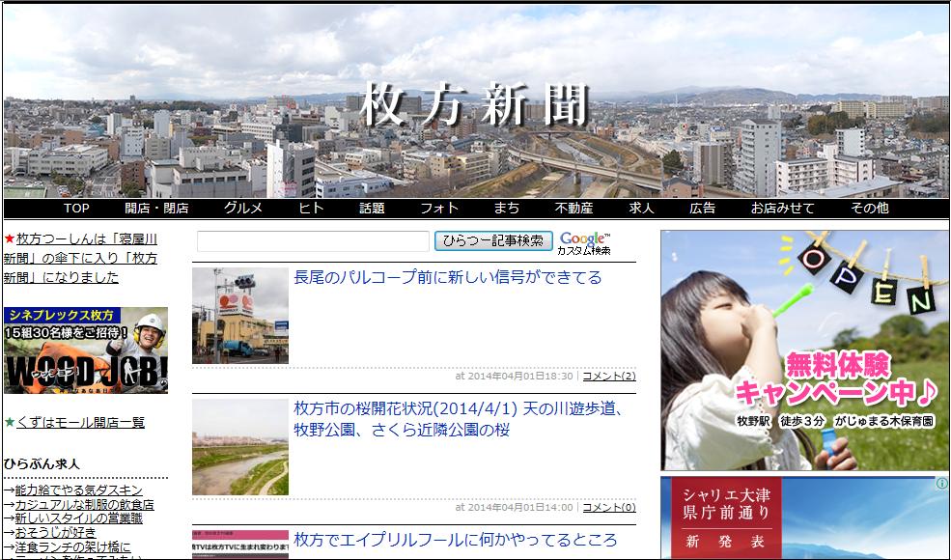Open the 能力給でやる気ダスキン job link
This screenshot has height=560, width=951.
click(x=79, y=490)
